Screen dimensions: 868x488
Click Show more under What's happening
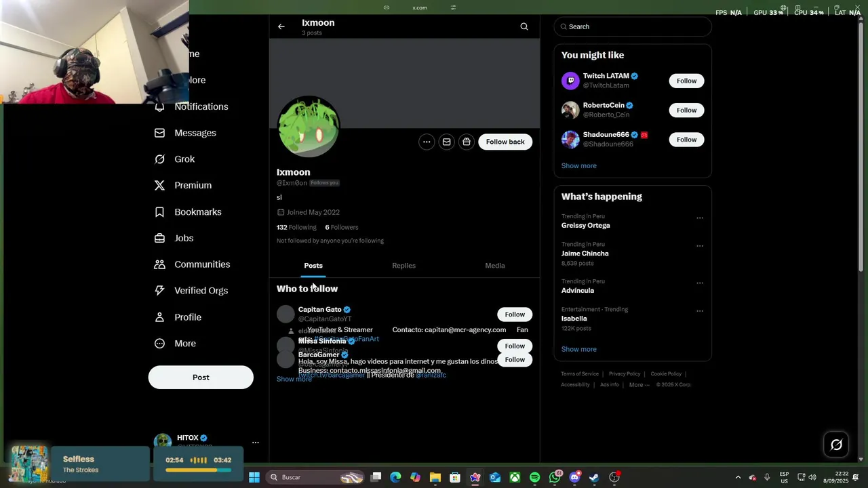click(579, 349)
